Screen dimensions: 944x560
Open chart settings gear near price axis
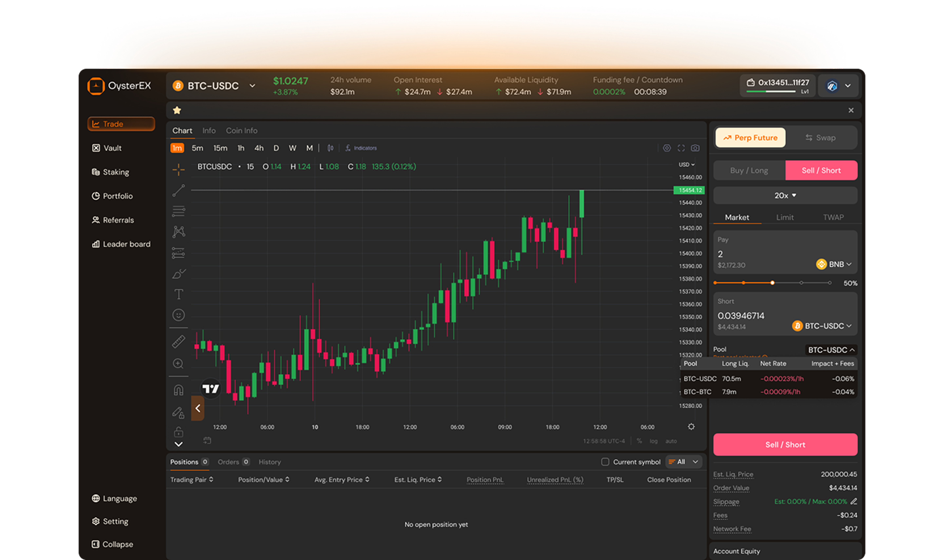point(691,426)
